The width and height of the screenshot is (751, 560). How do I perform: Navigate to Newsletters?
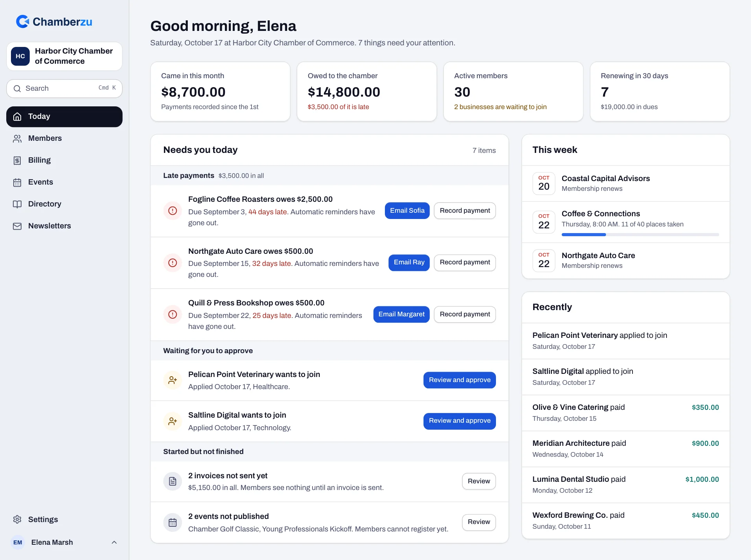click(64, 226)
